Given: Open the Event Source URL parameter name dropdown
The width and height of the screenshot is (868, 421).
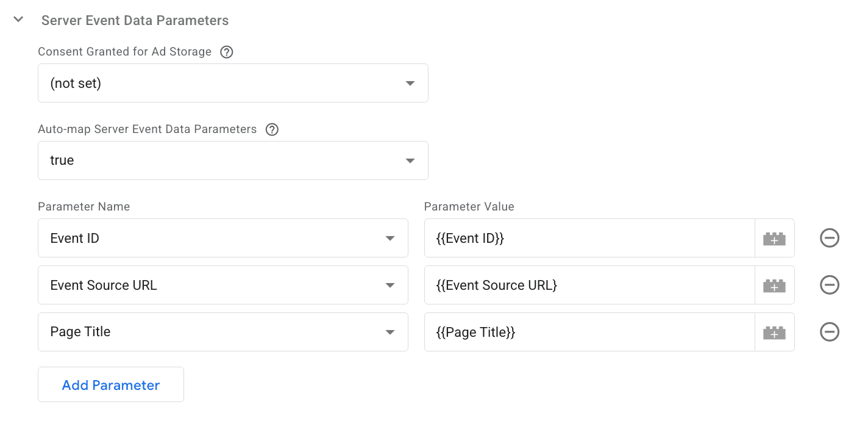Looking at the screenshot, I should point(223,285).
